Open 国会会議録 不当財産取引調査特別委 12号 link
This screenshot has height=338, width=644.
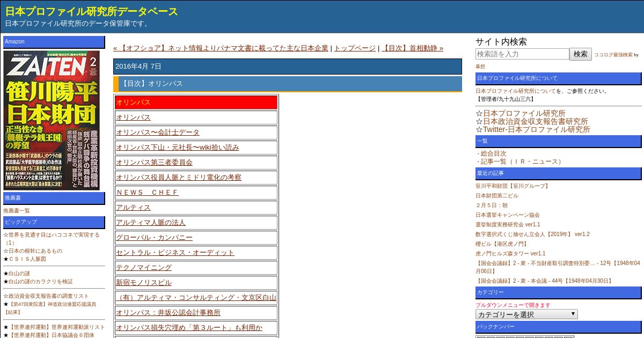[558, 267]
